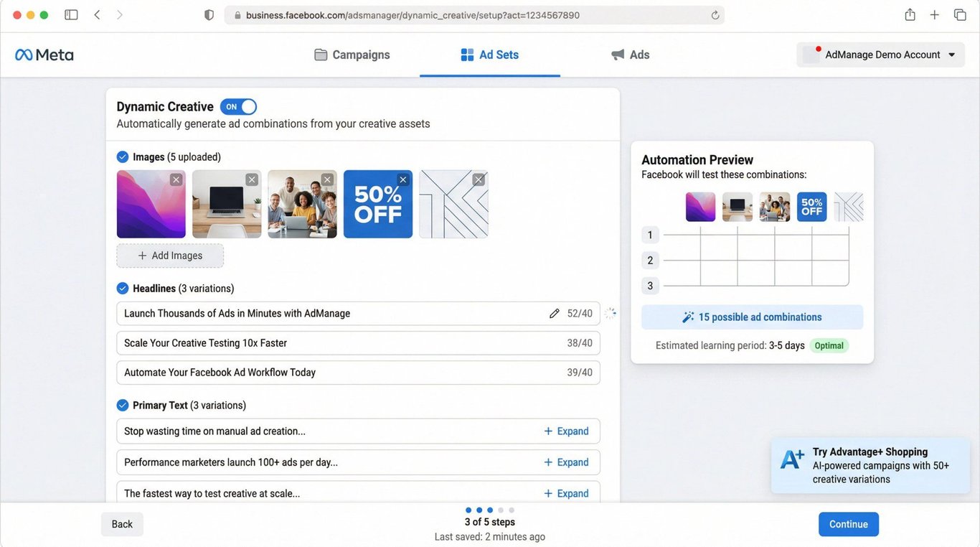Select the geometric pattern image thumbnail
This screenshot has height=547, width=980.
pos(454,204)
